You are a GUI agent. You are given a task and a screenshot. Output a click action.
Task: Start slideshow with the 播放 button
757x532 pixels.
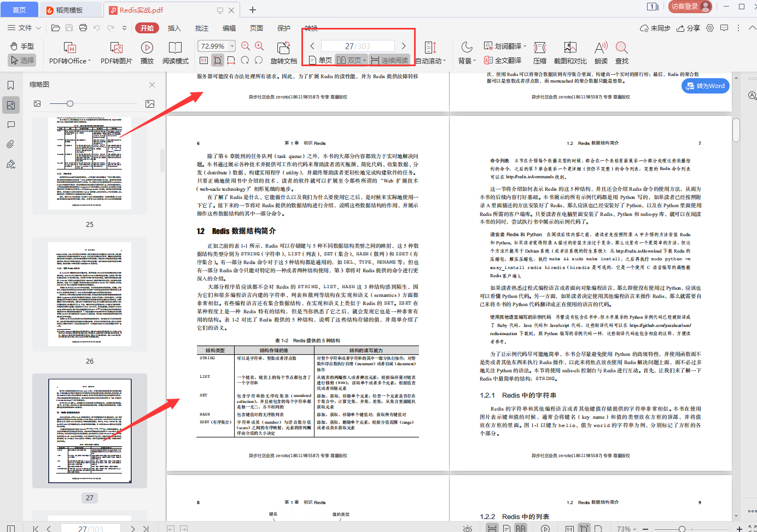pyautogui.click(x=147, y=53)
